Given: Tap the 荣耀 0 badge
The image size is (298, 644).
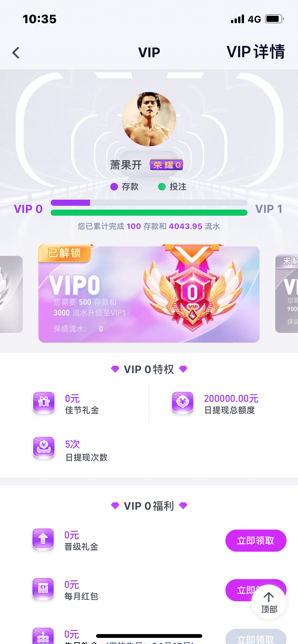Looking at the screenshot, I should pos(166,165).
